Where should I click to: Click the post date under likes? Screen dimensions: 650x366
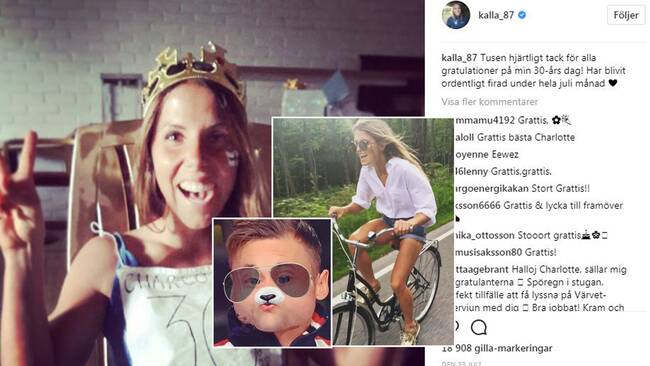[461, 364]
